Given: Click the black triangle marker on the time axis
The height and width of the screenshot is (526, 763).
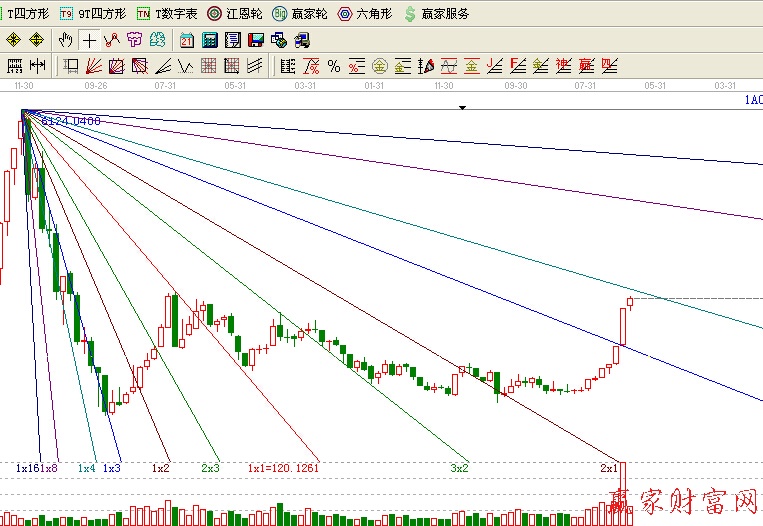Looking at the screenshot, I should tap(462, 106).
